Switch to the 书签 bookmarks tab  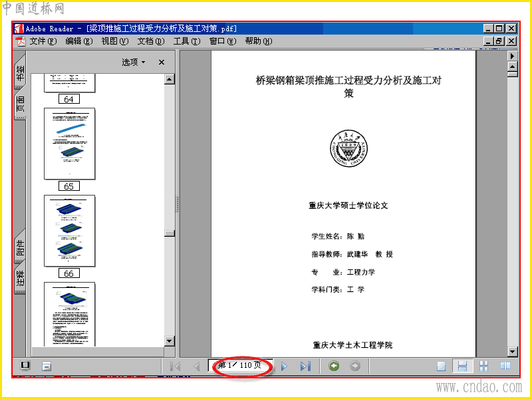pyautogui.click(x=20, y=72)
